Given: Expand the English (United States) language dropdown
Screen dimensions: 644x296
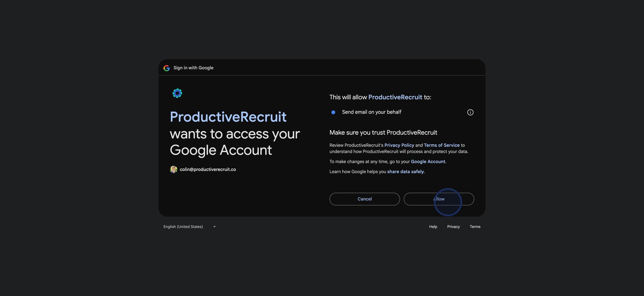Looking at the screenshot, I should 190,227.
